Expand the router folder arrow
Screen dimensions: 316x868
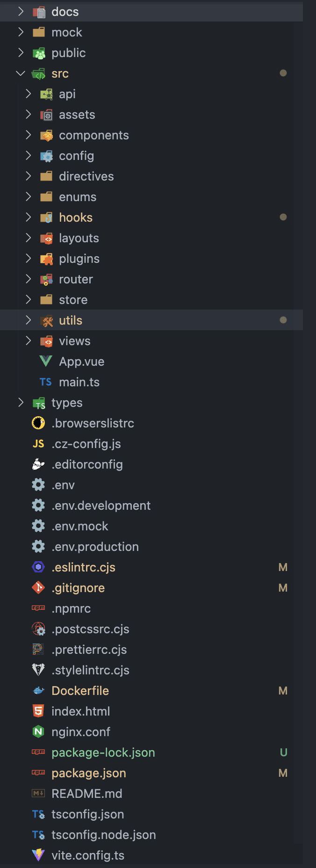click(29, 279)
